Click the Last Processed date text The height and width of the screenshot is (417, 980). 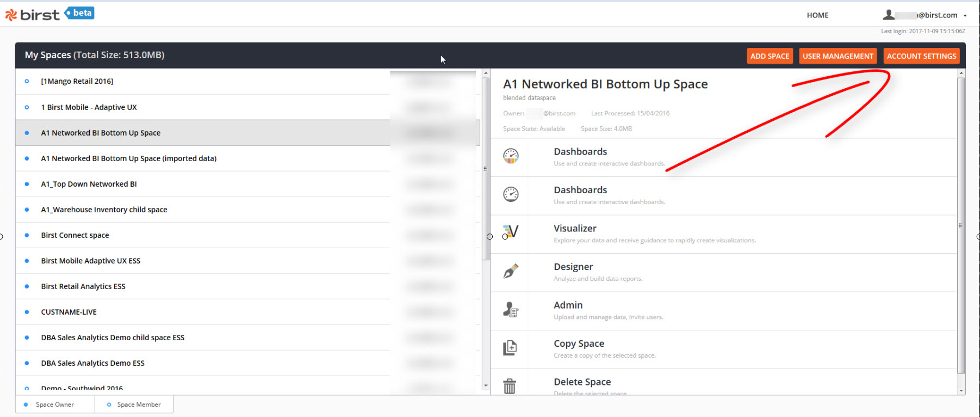(630, 113)
